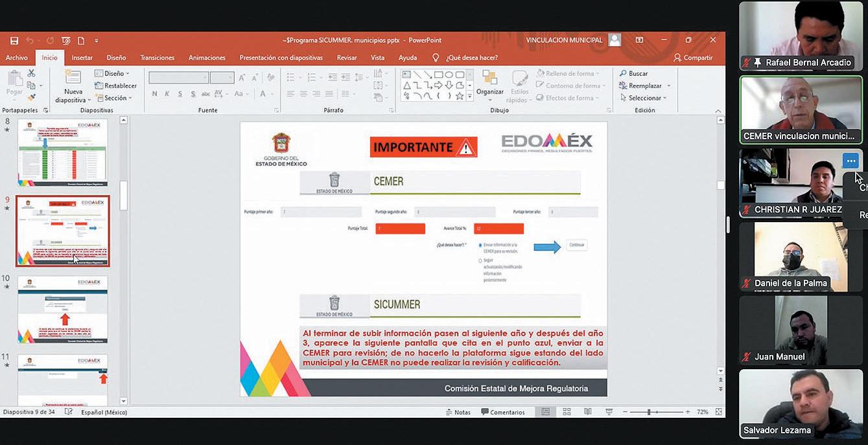The image size is (868, 445).
Task: Pick the triangle shape in shapes gallery
Action: coord(407,85)
